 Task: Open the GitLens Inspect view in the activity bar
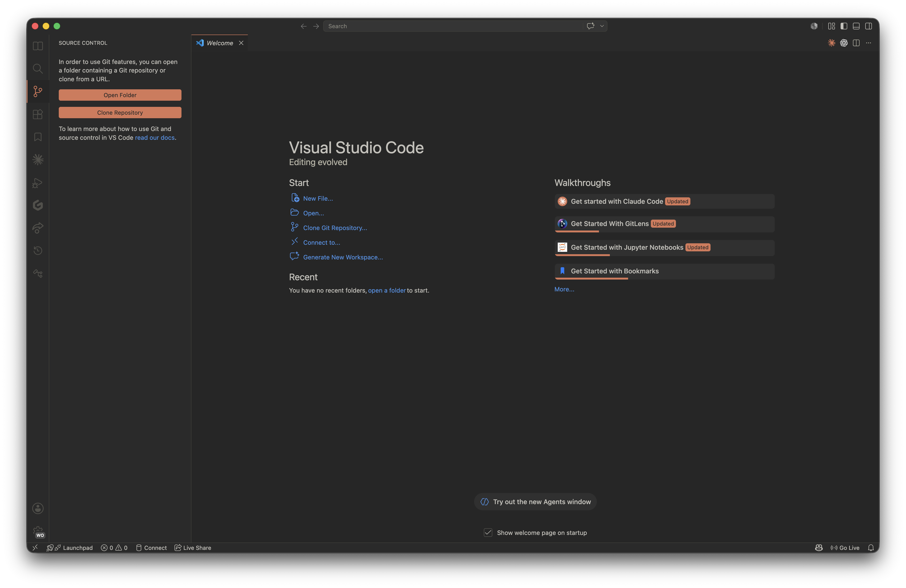[38, 273]
